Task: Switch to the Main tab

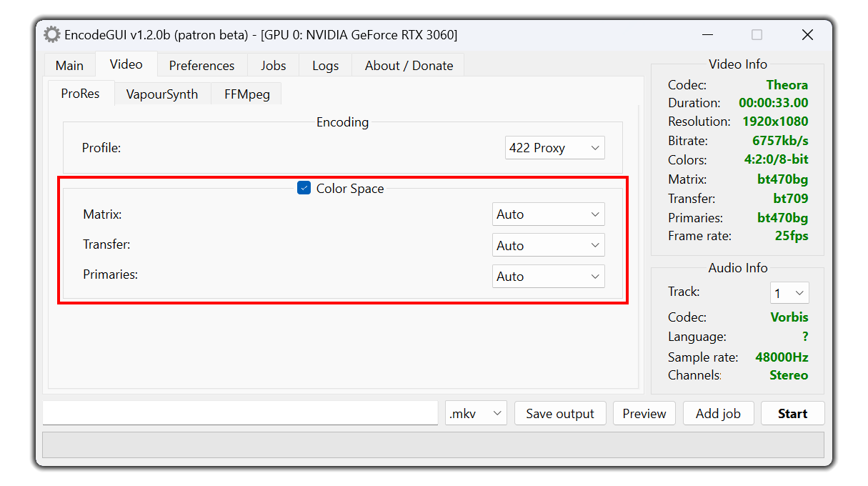Action: pyautogui.click(x=69, y=65)
